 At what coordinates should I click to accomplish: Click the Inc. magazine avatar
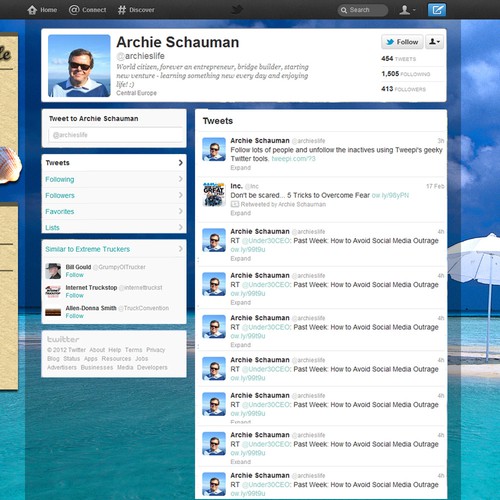point(214,194)
